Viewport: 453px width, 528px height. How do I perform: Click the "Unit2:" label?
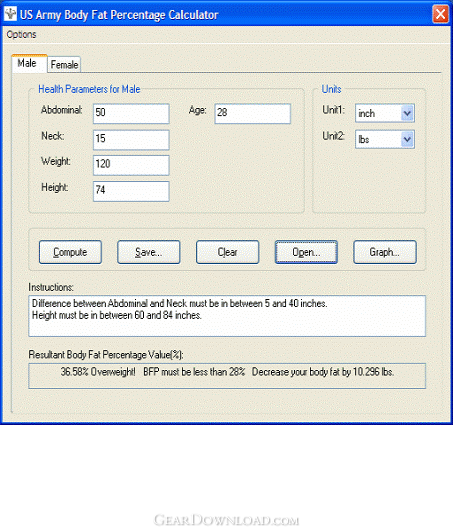pyautogui.click(x=333, y=136)
